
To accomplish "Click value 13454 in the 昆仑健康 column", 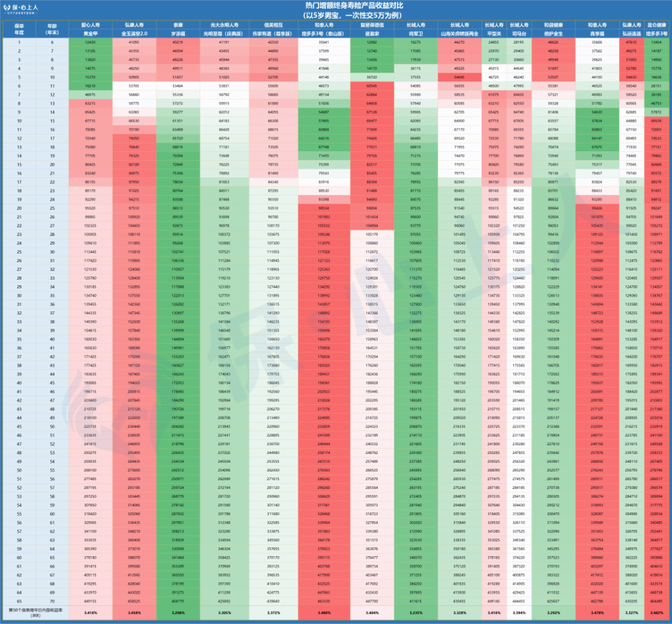I will pos(656,42).
